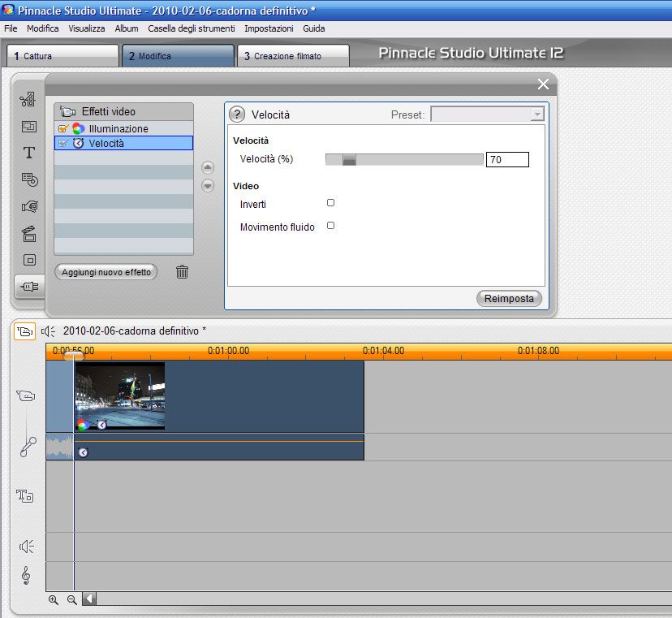
Task: Click the color effect icon on video clip
Action: point(83,425)
